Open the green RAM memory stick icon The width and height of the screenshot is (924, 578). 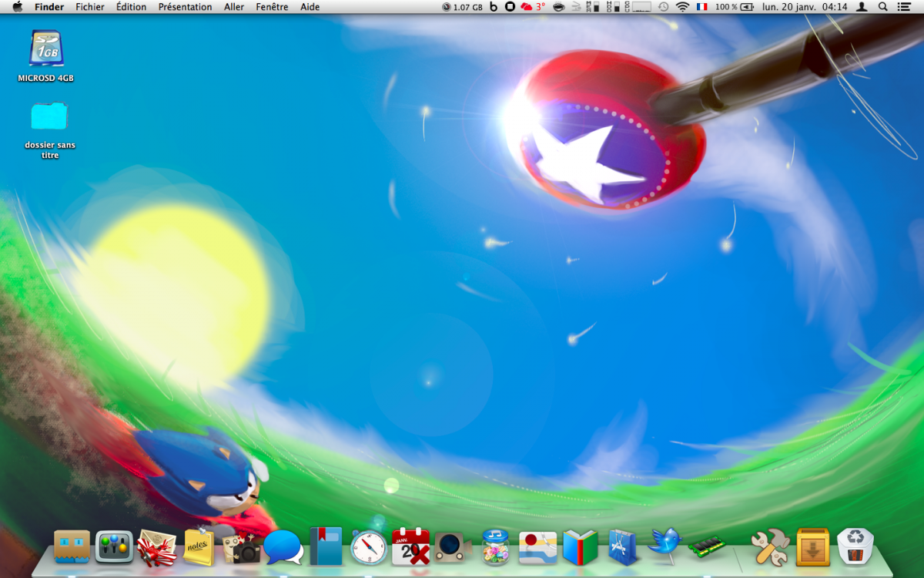point(707,546)
